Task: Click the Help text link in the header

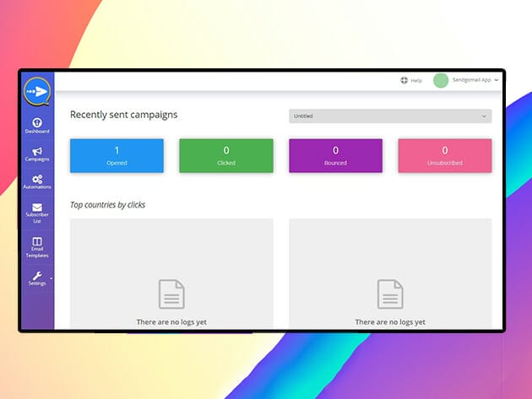Action: pyautogui.click(x=416, y=80)
